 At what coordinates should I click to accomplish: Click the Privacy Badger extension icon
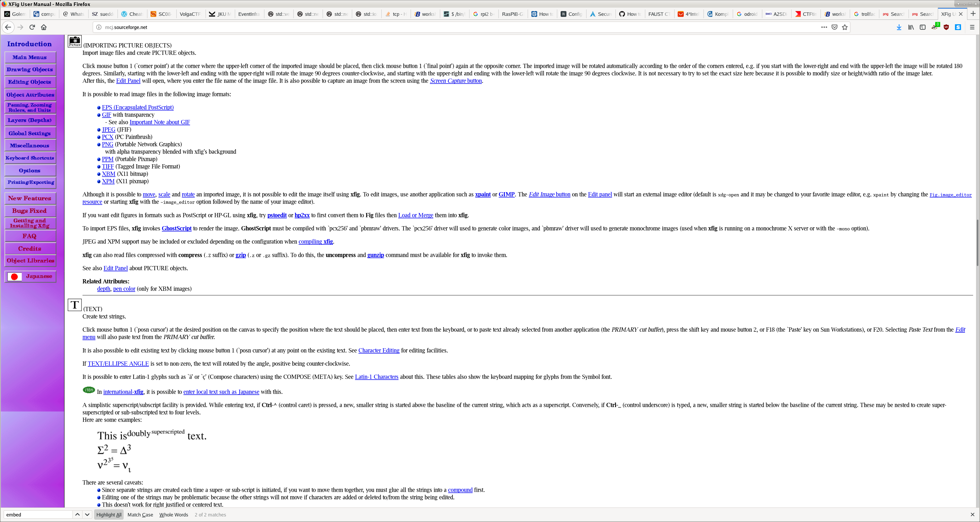click(x=935, y=27)
